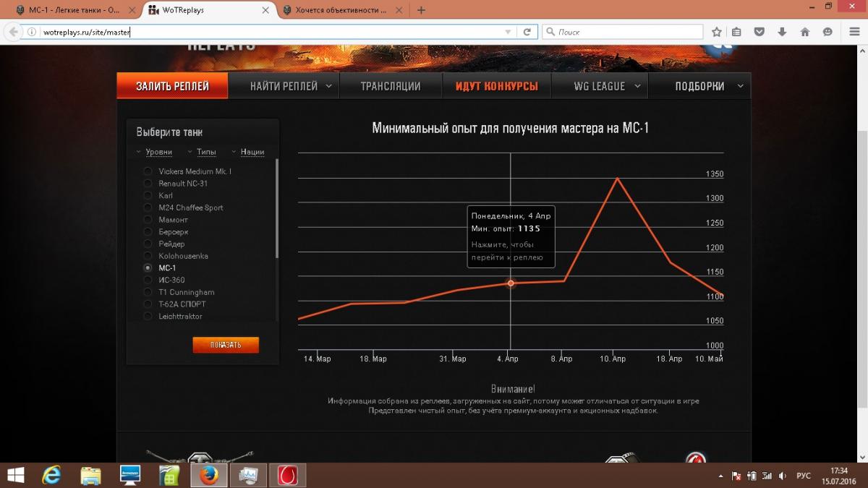Save the page to Pocket
This screenshot has height=488, width=868.
point(759,32)
